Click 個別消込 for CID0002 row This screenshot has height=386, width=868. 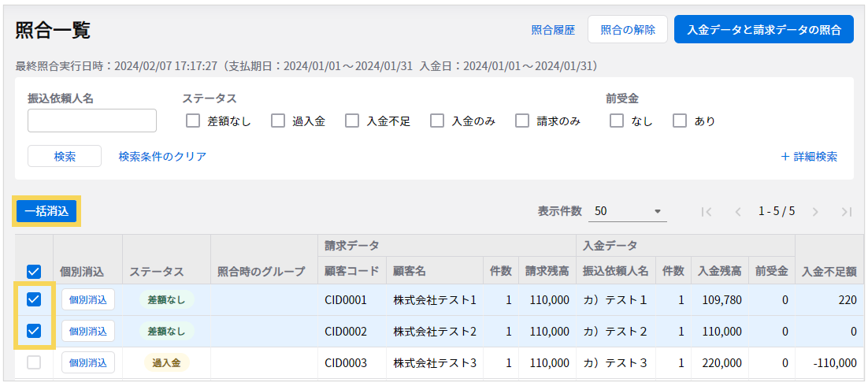coord(88,331)
